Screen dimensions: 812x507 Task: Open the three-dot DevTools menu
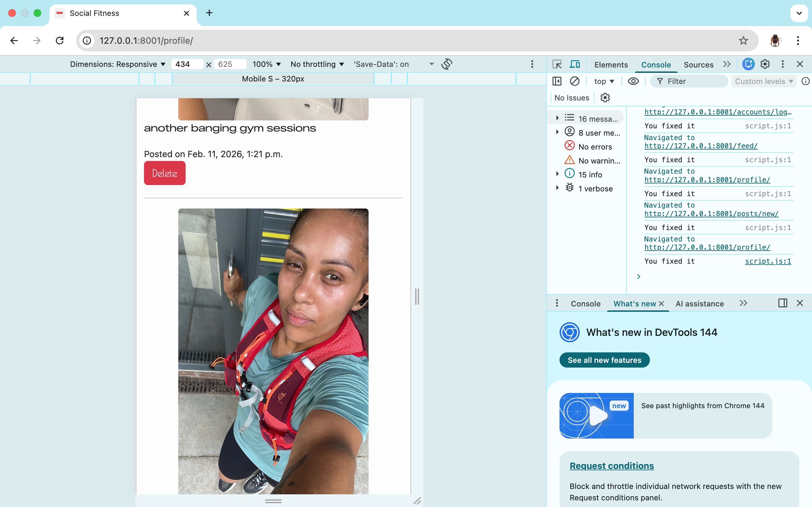coord(782,64)
